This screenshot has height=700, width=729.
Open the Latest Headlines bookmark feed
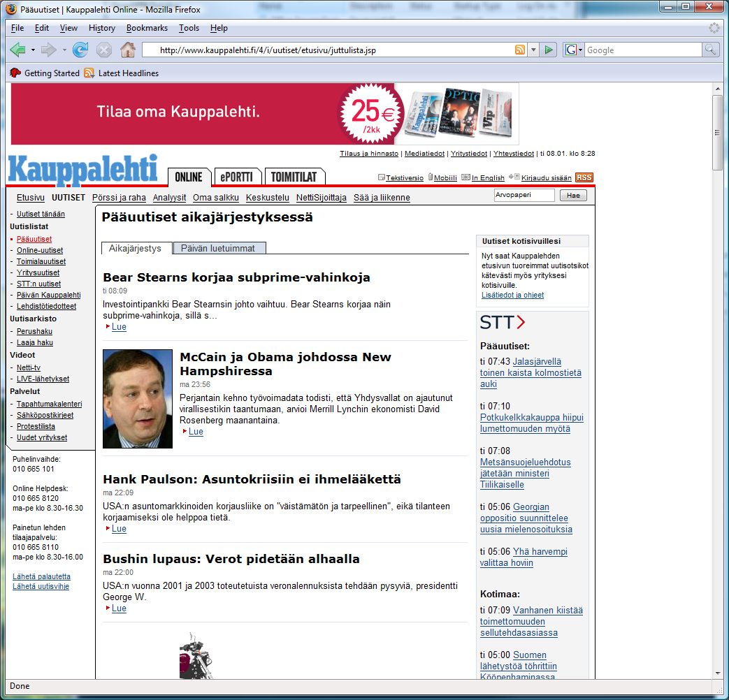(x=128, y=73)
